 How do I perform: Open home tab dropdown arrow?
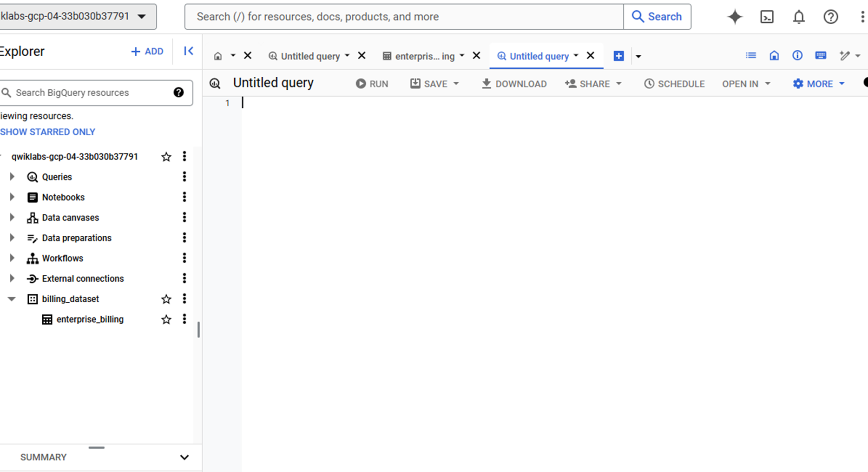(x=233, y=56)
